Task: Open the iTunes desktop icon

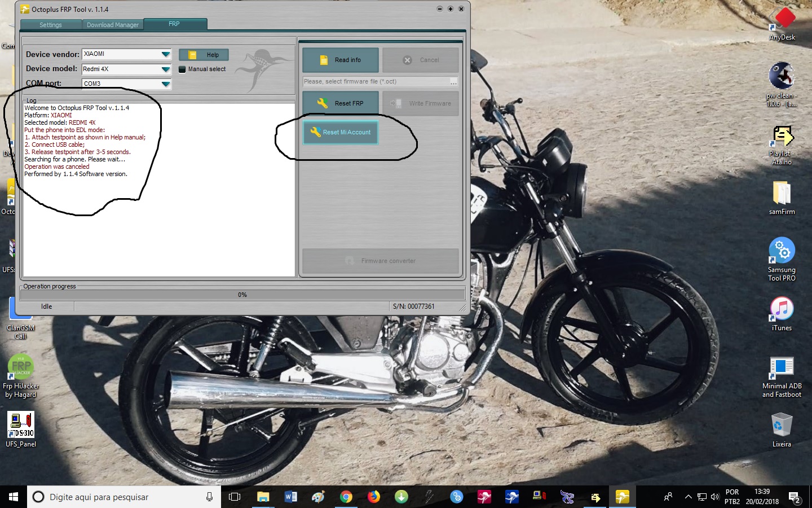Action: 782,314
